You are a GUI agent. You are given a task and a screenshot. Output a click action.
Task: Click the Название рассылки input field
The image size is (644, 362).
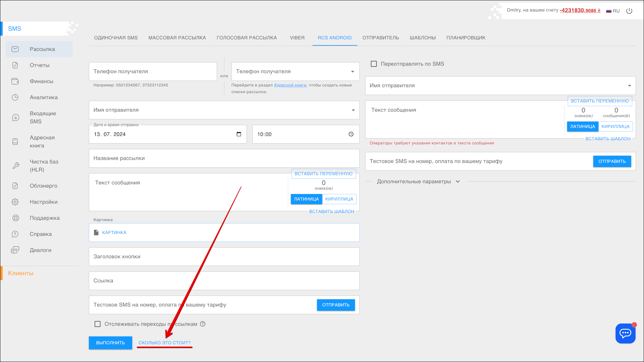coord(224,158)
